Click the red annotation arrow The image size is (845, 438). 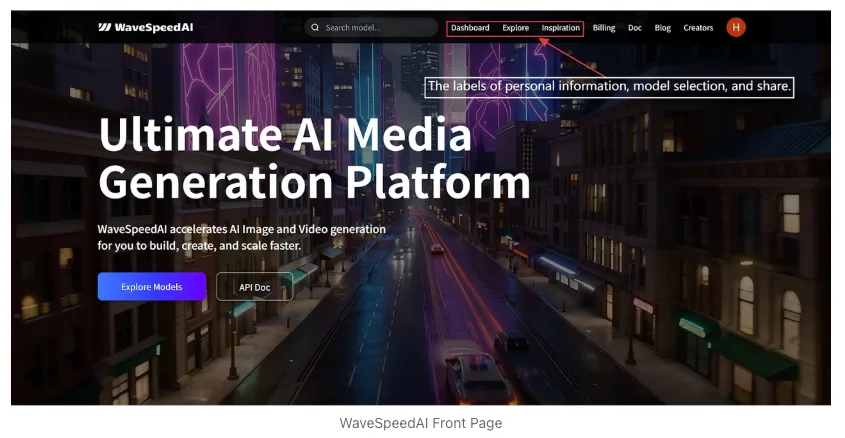[x=572, y=58]
